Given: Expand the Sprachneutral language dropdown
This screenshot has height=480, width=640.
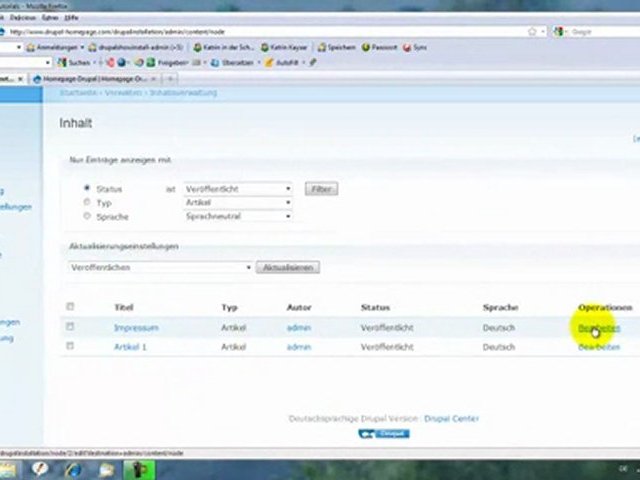Looking at the screenshot, I should pos(238,216).
